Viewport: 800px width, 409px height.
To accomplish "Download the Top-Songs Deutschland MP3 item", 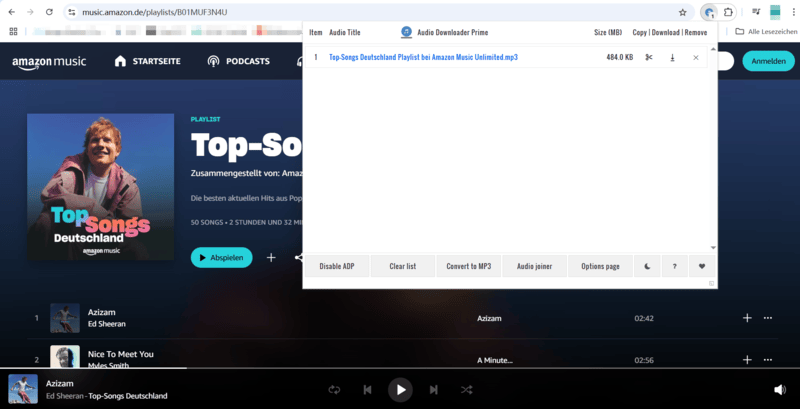I will tap(672, 58).
